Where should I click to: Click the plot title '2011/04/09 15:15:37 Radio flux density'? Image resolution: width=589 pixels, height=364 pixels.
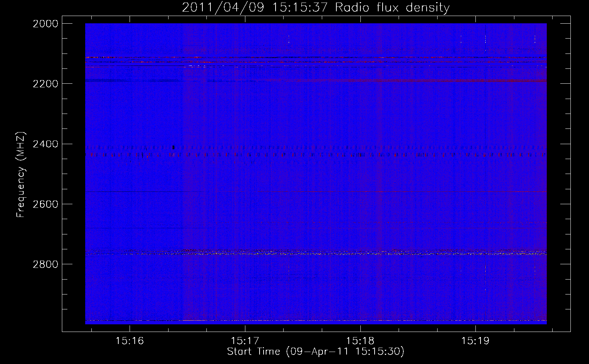[x=316, y=7]
